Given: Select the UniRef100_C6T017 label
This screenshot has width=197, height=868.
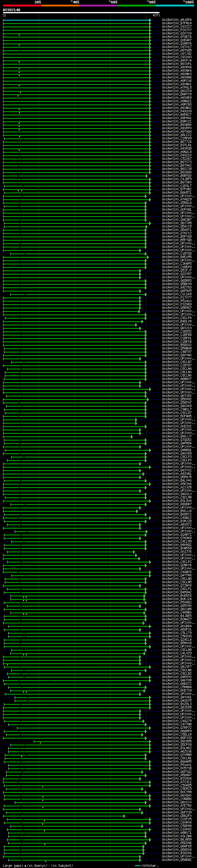Looking at the screenshot, I should click(177, 47).
